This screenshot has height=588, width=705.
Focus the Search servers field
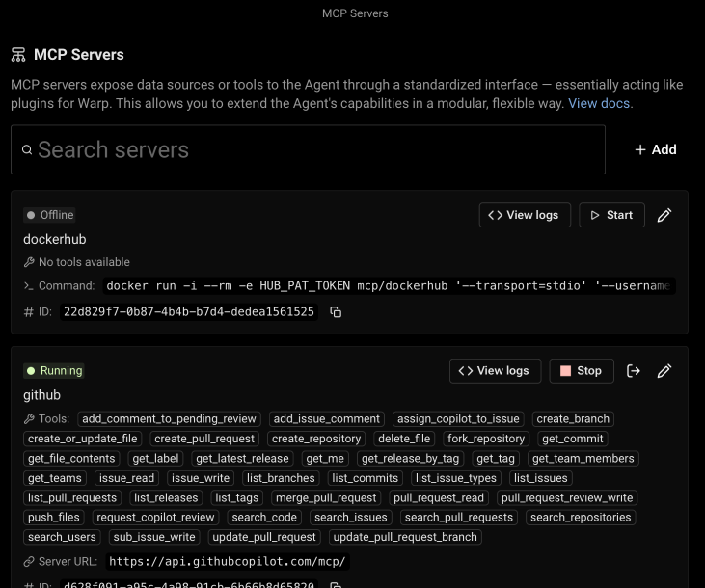click(308, 149)
